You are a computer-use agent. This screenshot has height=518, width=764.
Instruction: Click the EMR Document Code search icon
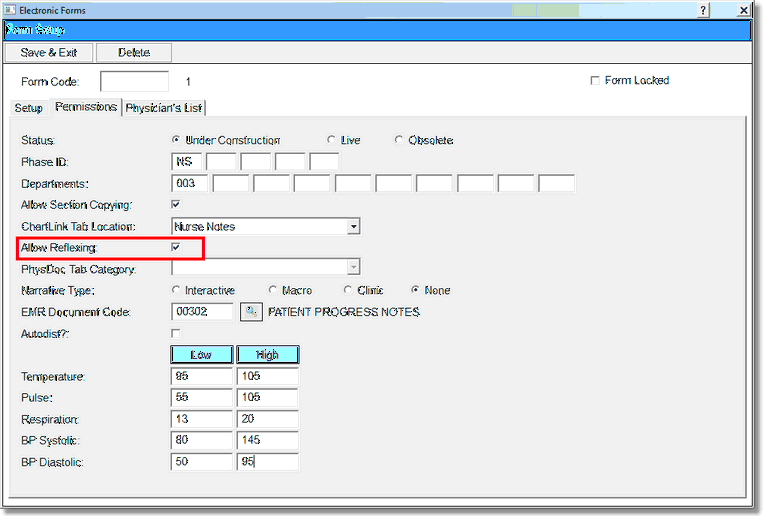(251, 312)
